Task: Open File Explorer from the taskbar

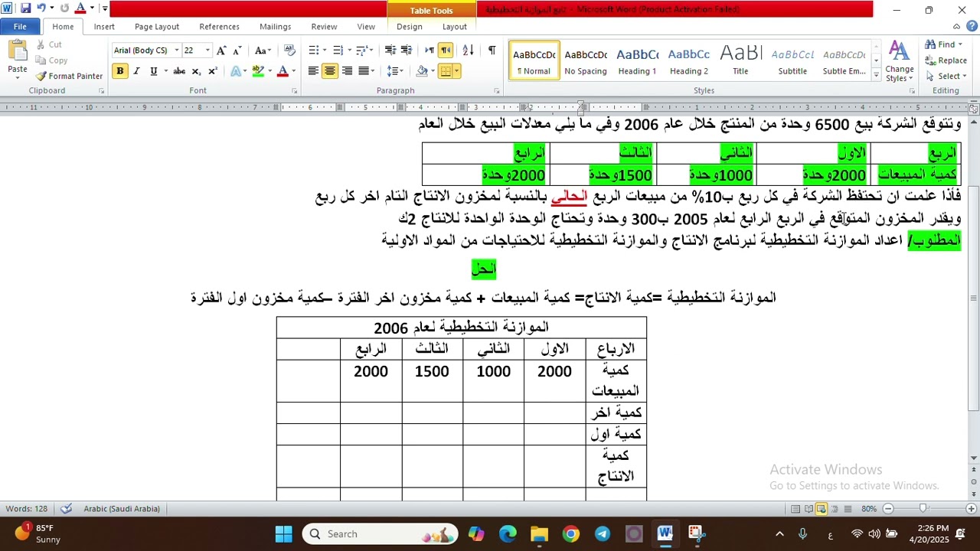Action: [x=540, y=533]
